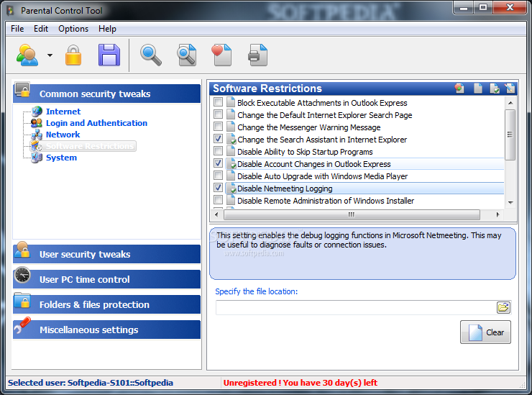Click the magnifying glass search icon
The image size is (532, 395).
click(x=151, y=55)
